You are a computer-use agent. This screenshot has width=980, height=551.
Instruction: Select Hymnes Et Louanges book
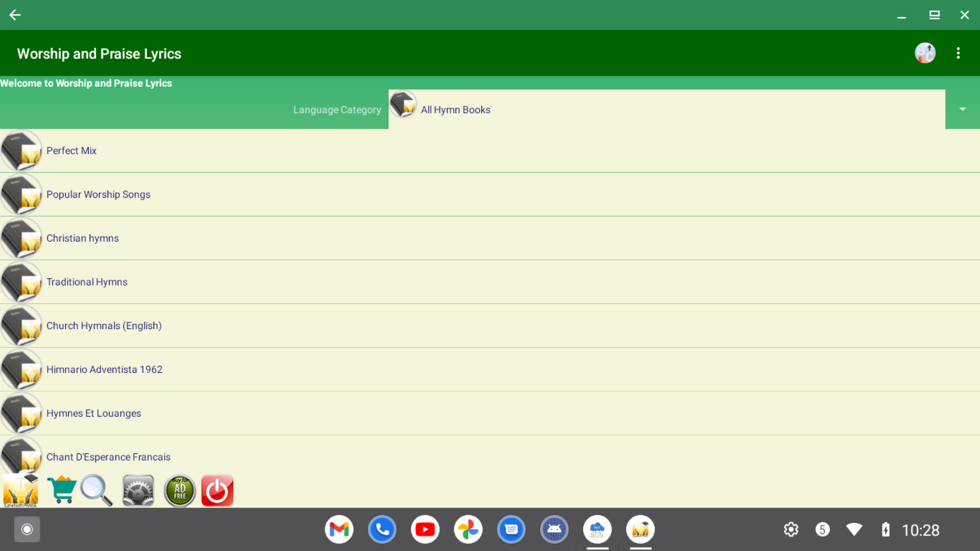(490, 413)
